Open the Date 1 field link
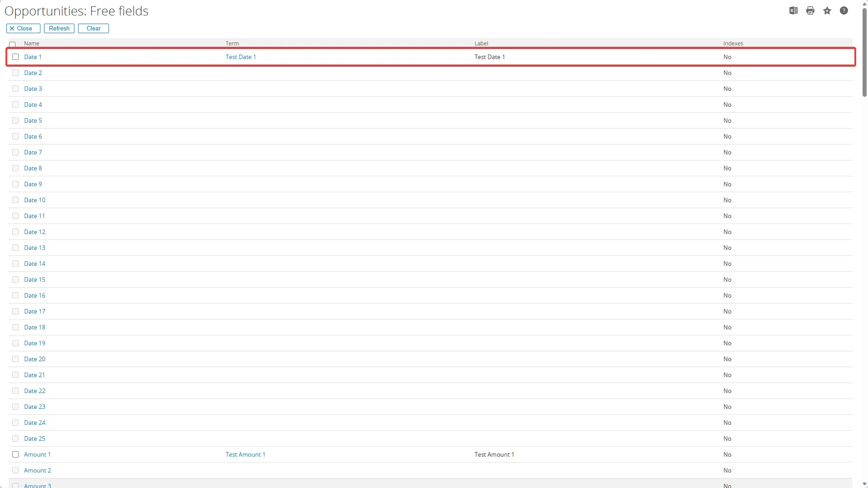 [33, 57]
